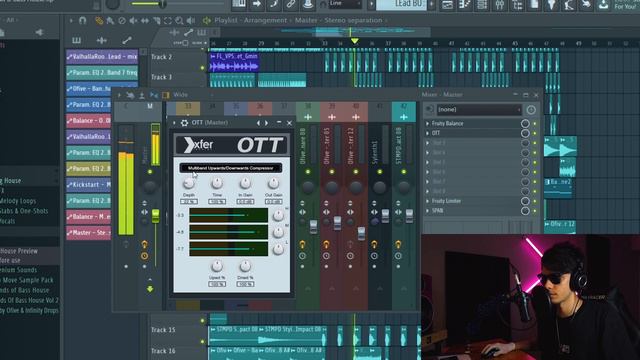Select the delete tool in playlist toolbar
The height and width of the screenshot is (360, 640).
tap(122, 20)
